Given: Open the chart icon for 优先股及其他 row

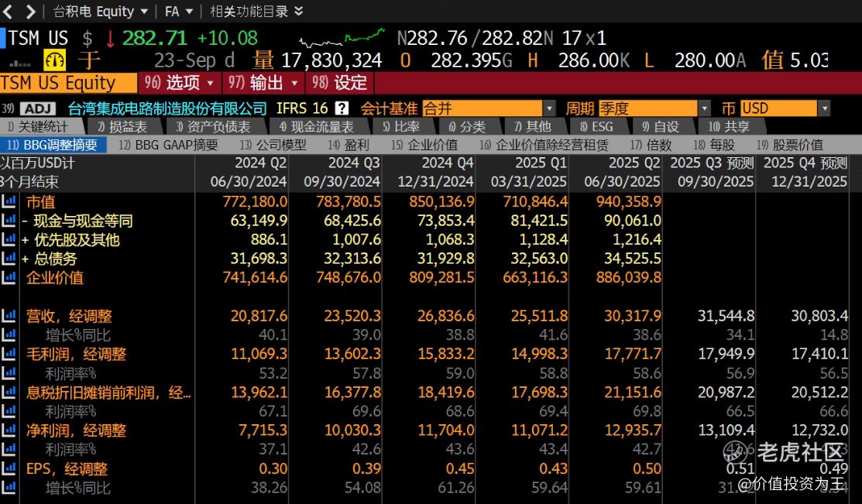Looking at the screenshot, I should pos(9,240).
